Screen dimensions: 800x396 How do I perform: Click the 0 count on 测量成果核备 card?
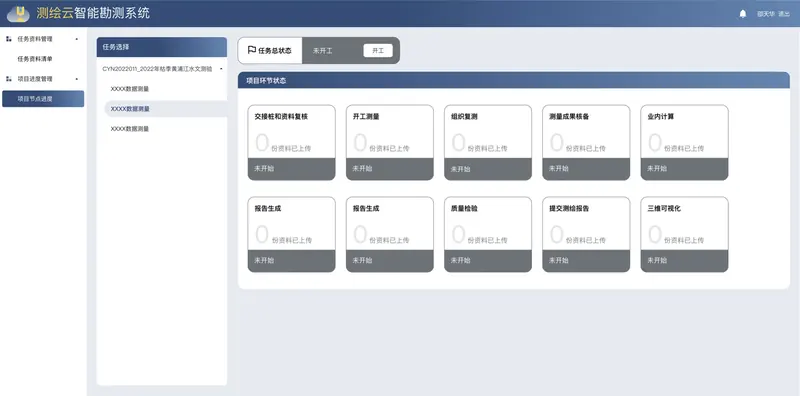[x=557, y=143]
